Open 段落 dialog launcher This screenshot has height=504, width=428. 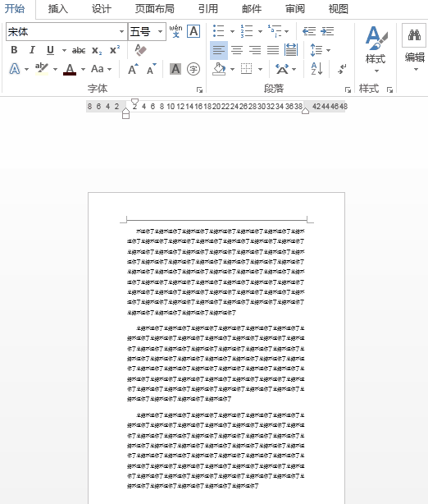coord(348,90)
